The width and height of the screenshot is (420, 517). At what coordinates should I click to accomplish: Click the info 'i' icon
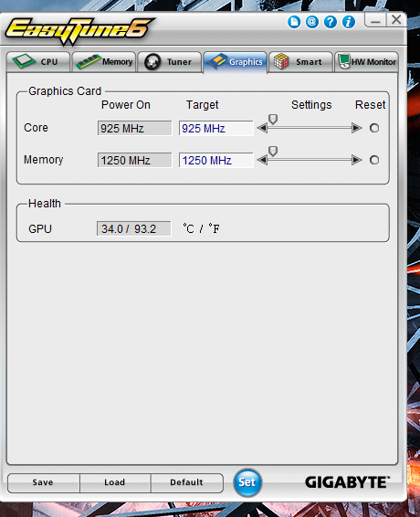tap(349, 22)
